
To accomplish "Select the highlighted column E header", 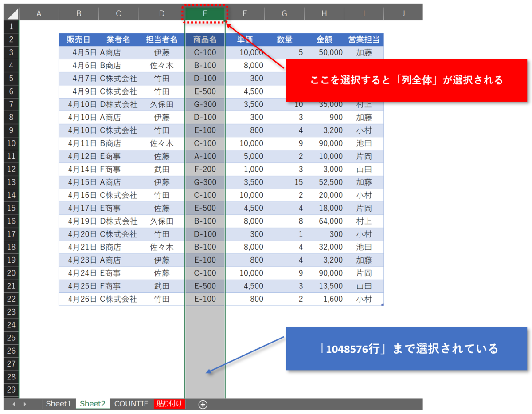I will pos(204,13).
